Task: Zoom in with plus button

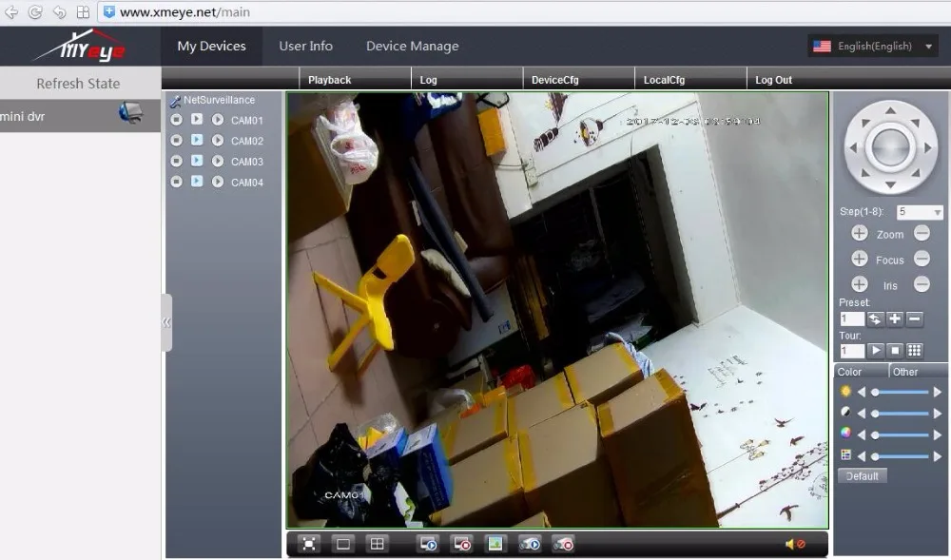Action: click(x=859, y=233)
